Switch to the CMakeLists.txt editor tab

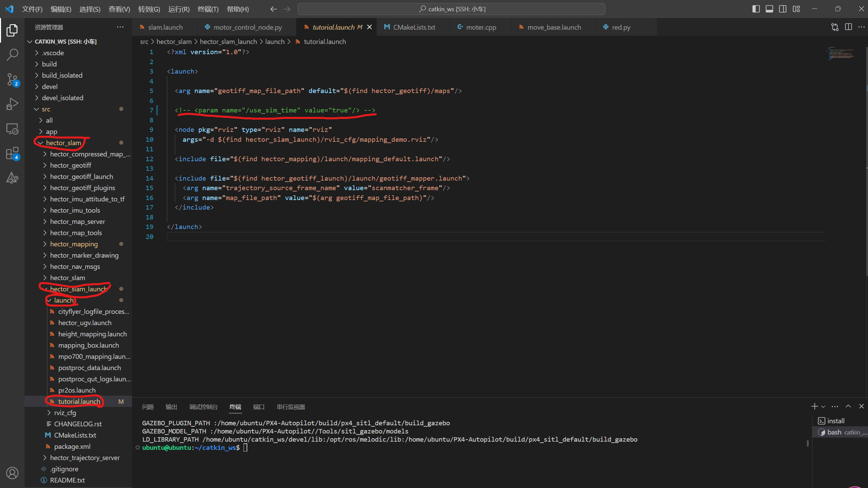point(414,27)
